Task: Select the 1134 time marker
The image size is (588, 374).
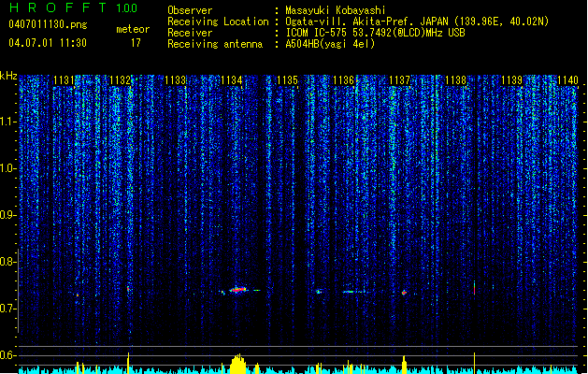Action: click(232, 80)
